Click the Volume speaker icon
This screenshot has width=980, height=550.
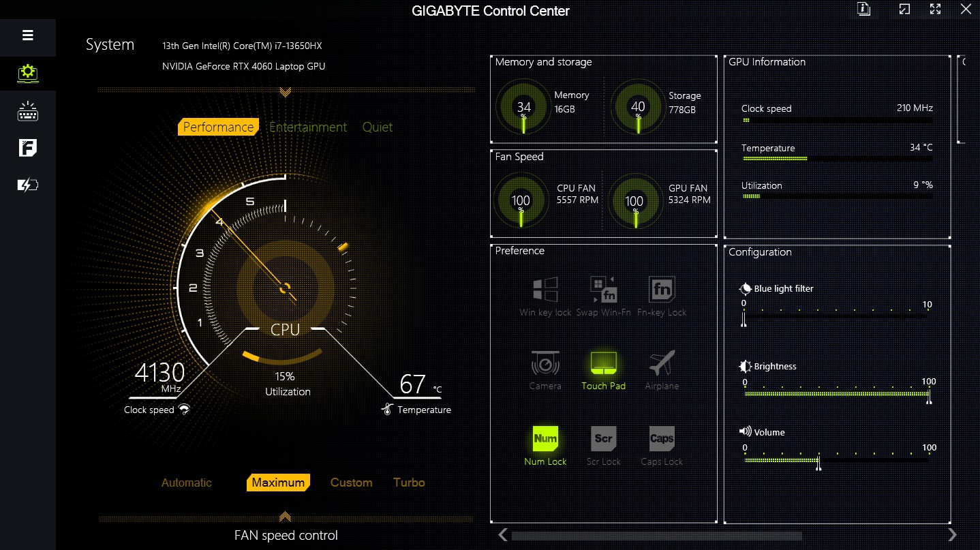pyautogui.click(x=745, y=432)
